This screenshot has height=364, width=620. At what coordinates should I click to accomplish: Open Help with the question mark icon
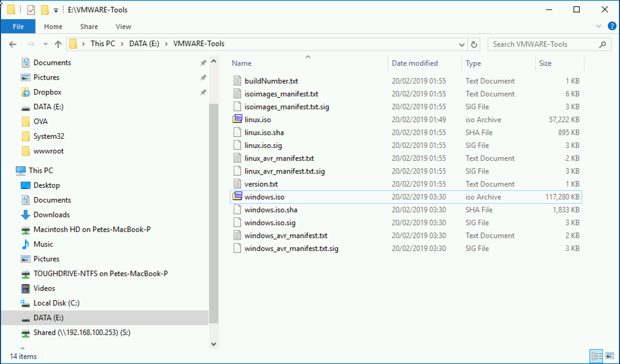click(x=611, y=26)
